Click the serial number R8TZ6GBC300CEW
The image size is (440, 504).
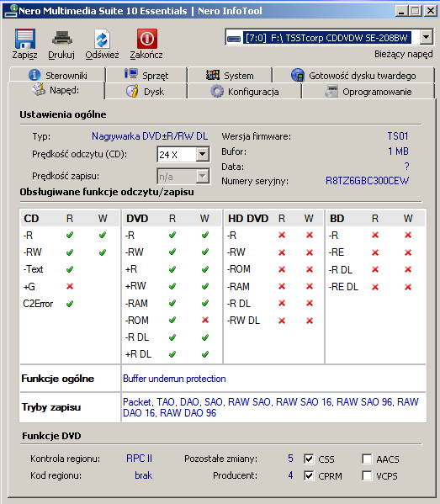pyautogui.click(x=367, y=181)
